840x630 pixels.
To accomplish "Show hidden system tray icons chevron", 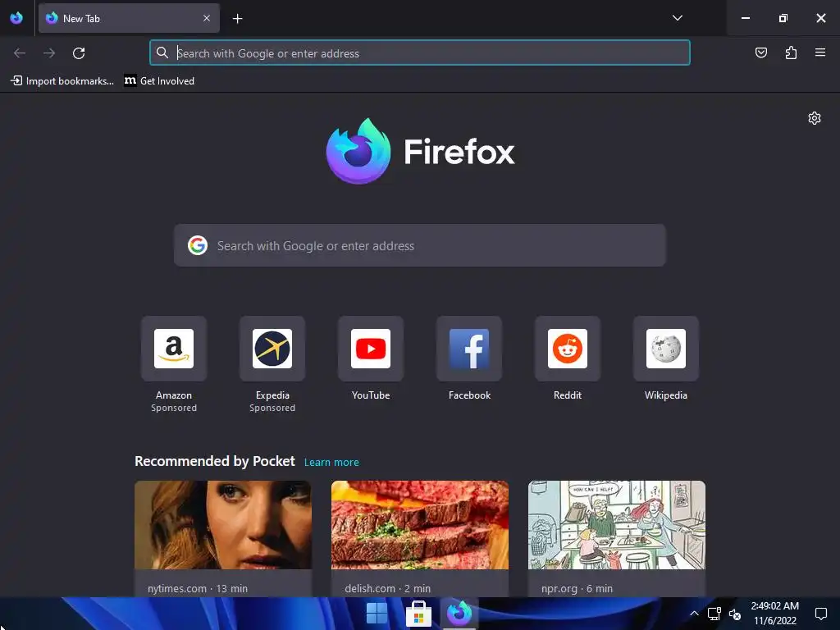I will coord(694,614).
